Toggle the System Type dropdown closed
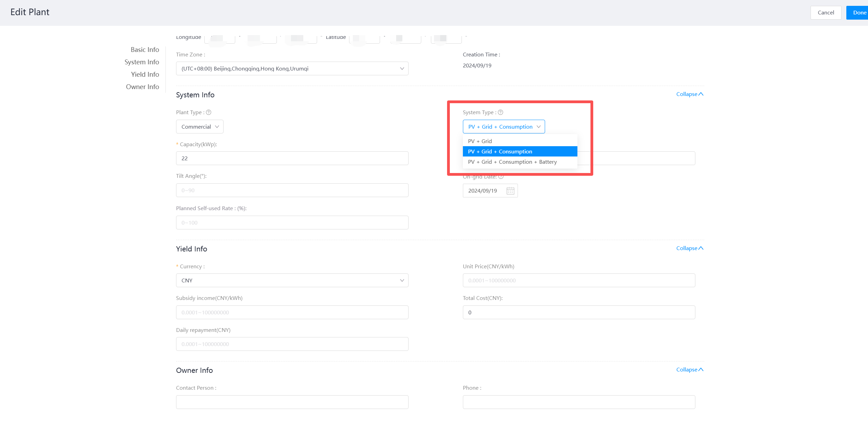This screenshot has width=868, height=421. coord(503,127)
